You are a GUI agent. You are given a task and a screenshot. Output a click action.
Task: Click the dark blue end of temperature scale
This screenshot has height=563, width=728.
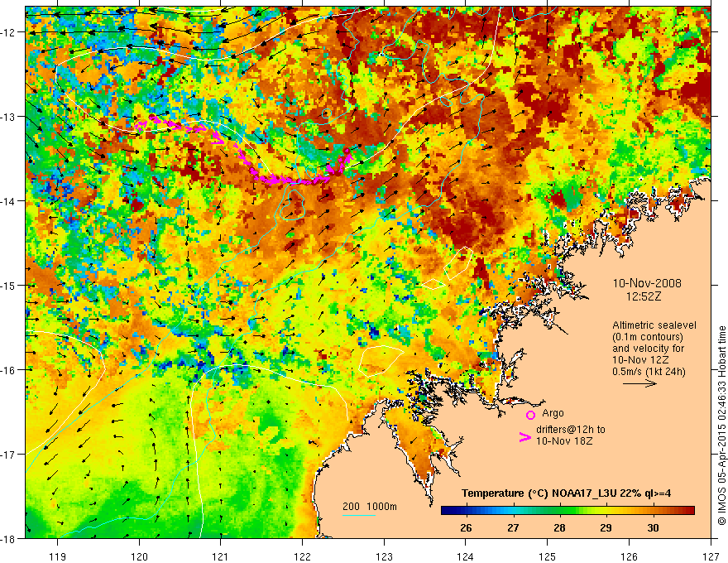pos(445,511)
